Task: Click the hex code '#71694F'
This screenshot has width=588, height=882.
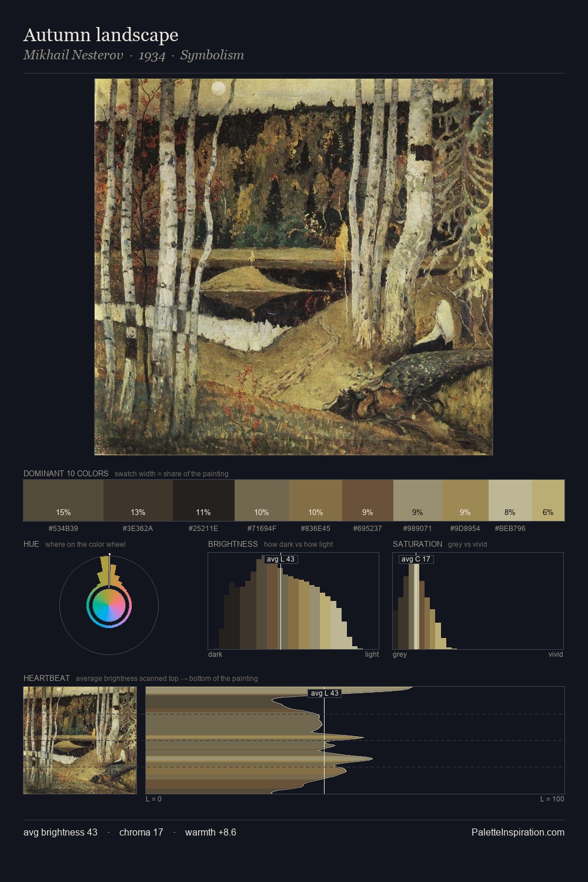Action: [x=262, y=529]
